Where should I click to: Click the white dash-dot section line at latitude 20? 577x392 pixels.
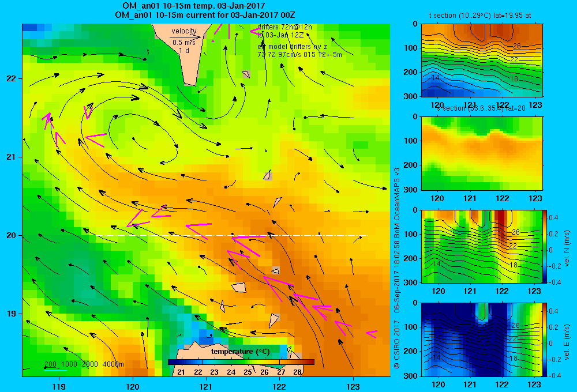[232, 235]
